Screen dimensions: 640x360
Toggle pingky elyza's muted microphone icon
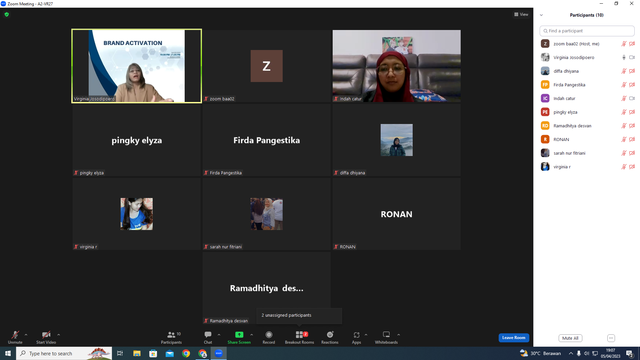coord(624,112)
